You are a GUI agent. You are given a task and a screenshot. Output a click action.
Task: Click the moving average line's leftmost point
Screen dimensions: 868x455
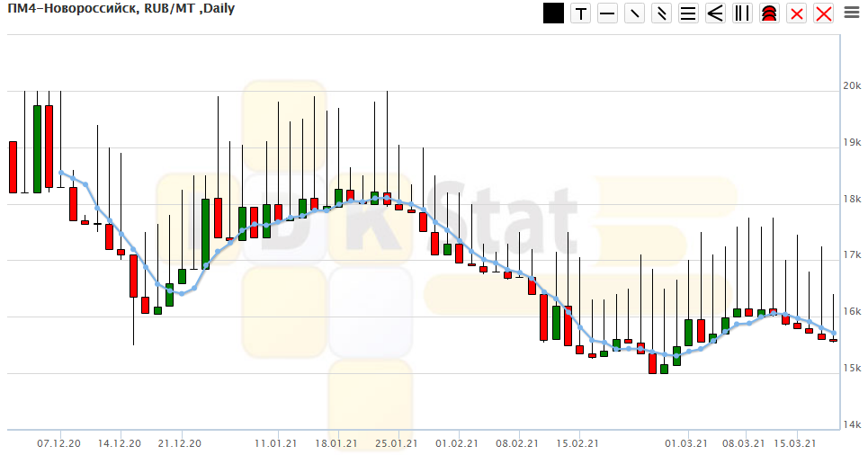tap(60, 172)
